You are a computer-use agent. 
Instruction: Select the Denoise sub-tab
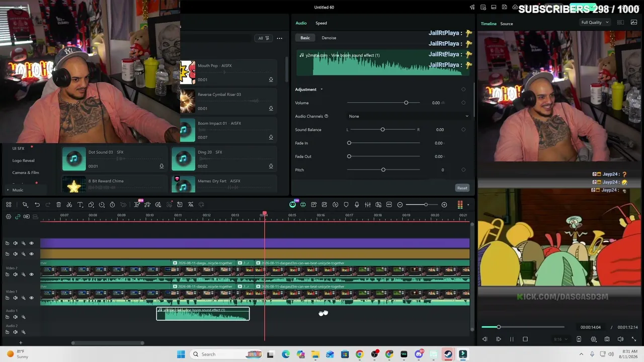(329, 38)
